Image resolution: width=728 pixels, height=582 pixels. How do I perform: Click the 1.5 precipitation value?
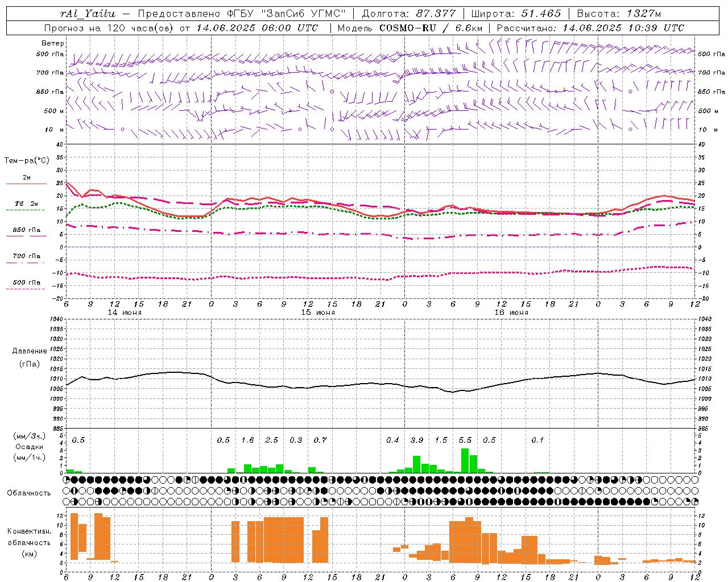pos(441,440)
